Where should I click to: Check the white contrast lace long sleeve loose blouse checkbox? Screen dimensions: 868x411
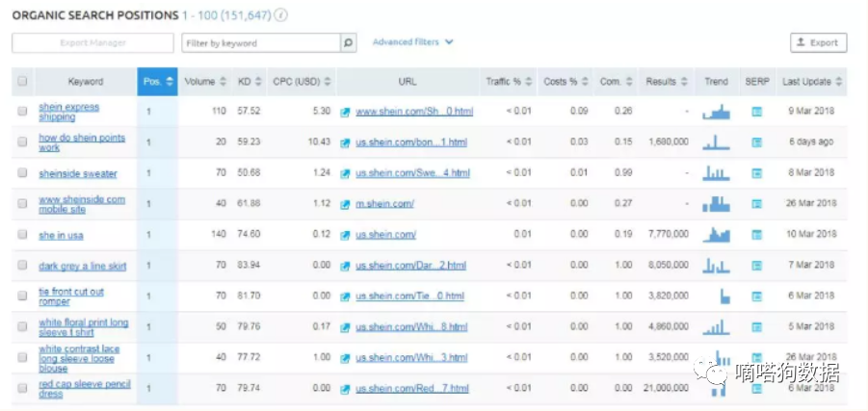22,357
